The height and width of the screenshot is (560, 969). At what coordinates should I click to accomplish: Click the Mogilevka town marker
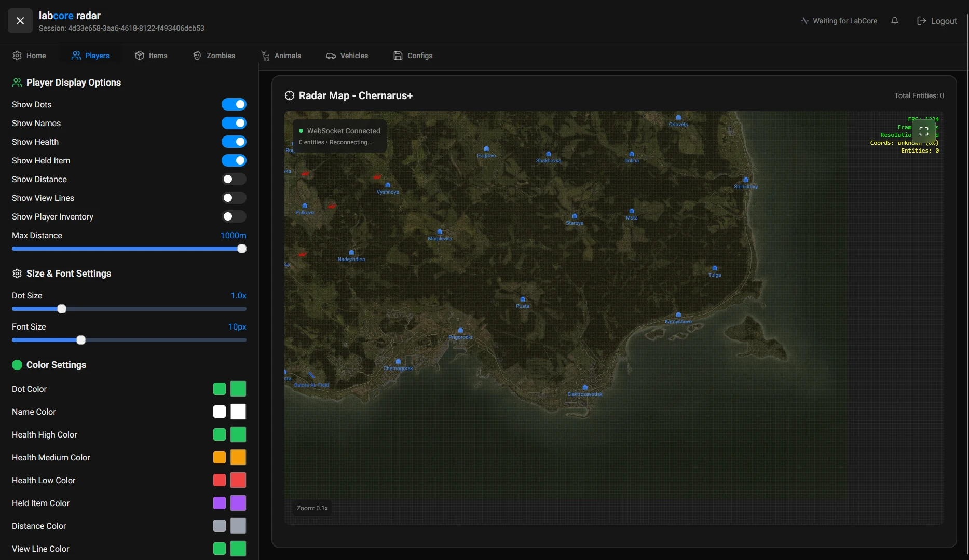click(x=440, y=235)
